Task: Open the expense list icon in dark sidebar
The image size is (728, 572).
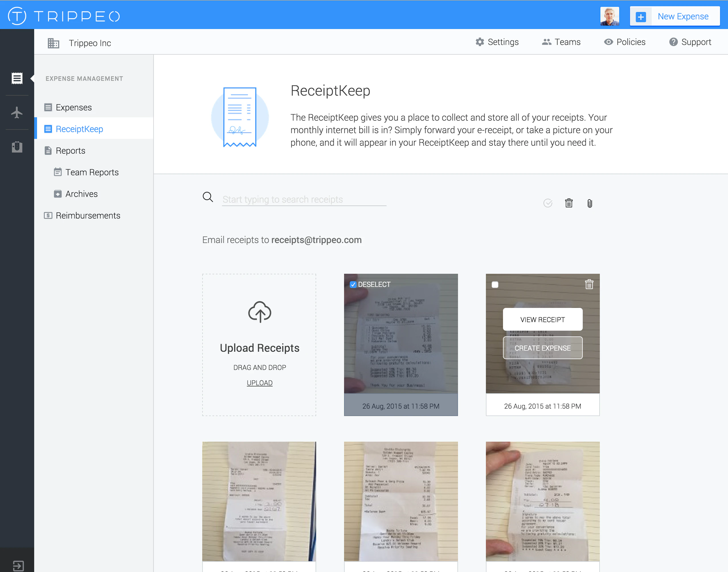Action: click(17, 78)
